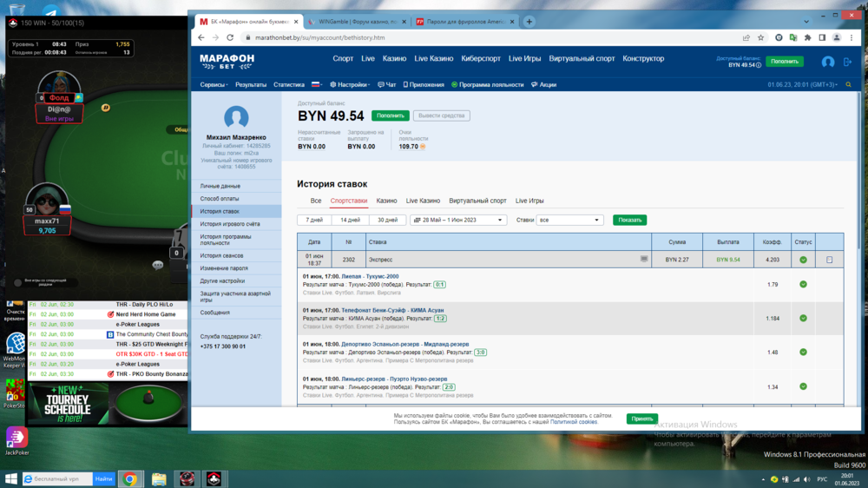Switch to the Казино history tab
The height and width of the screenshot is (488, 868).
tap(386, 201)
